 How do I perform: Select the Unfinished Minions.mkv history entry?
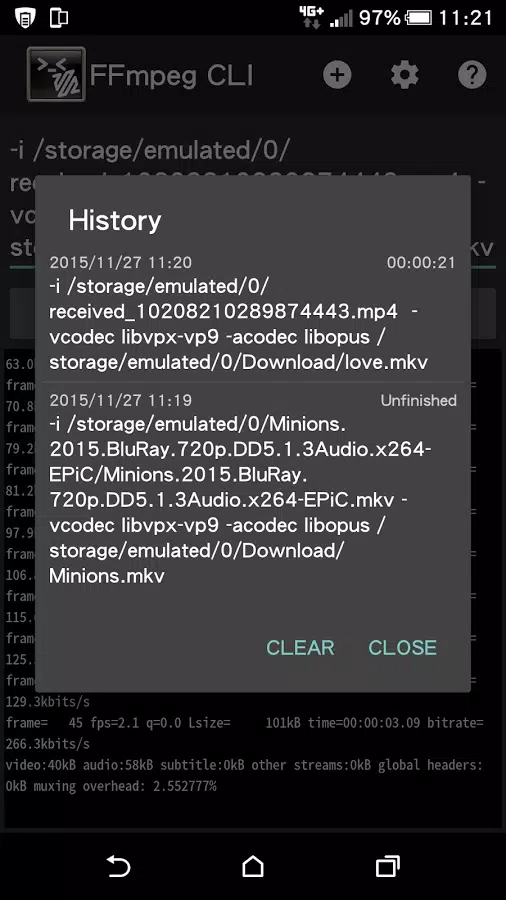(253, 487)
